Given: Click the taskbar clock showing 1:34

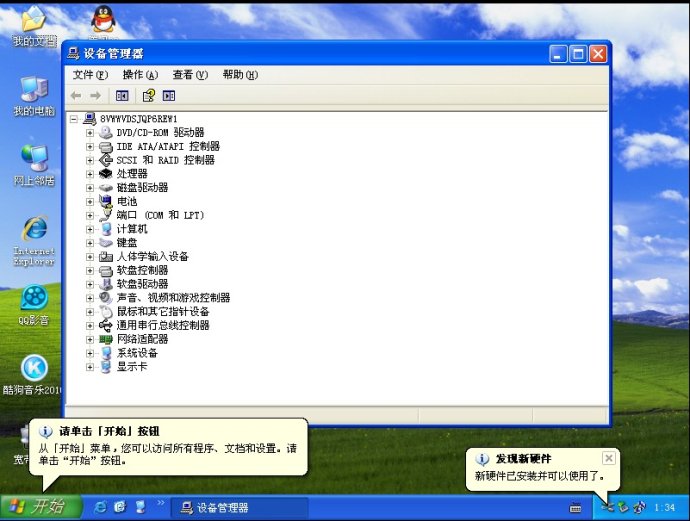Looking at the screenshot, I should click(664, 508).
